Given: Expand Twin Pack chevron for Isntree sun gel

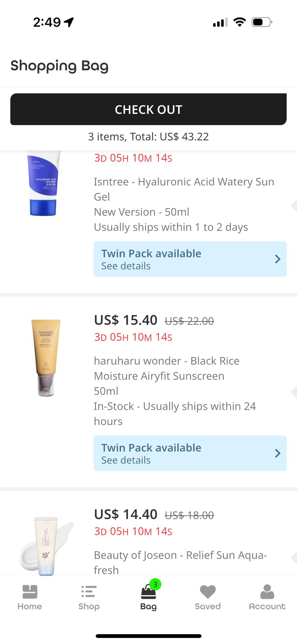Looking at the screenshot, I should pyautogui.click(x=278, y=259).
